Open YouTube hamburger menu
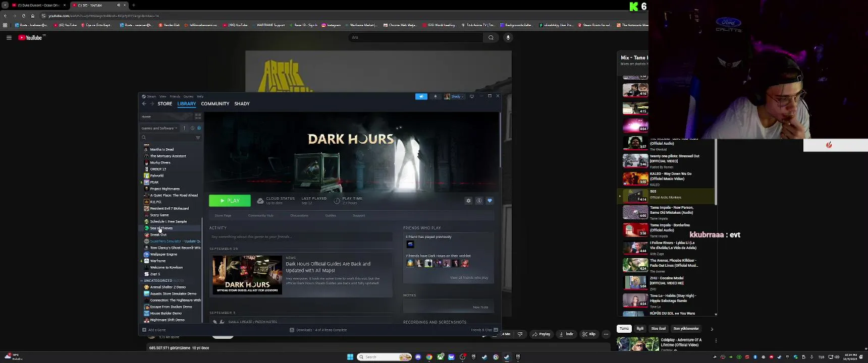The image size is (868, 363). [9, 37]
